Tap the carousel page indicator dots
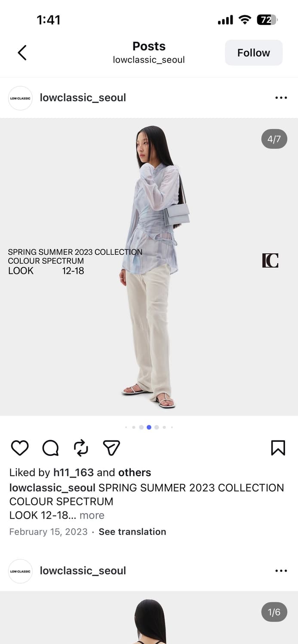 [x=149, y=427]
